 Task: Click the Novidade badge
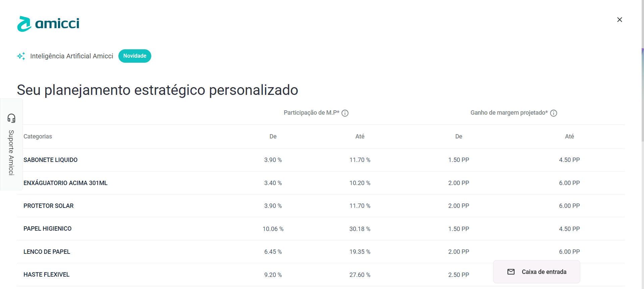click(x=135, y=56)
